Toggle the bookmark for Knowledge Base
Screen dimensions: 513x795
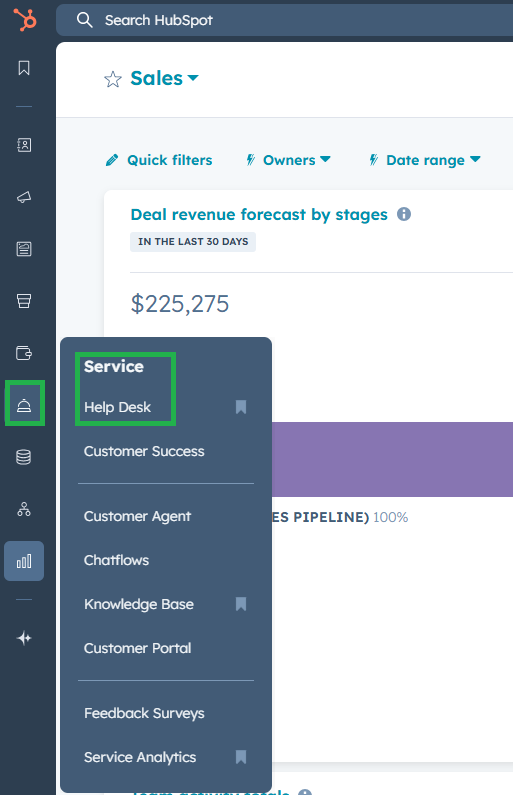(x=241, y=604)
